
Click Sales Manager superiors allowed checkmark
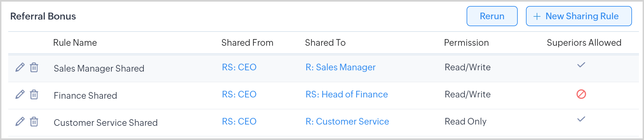click(x=581, y=65)
